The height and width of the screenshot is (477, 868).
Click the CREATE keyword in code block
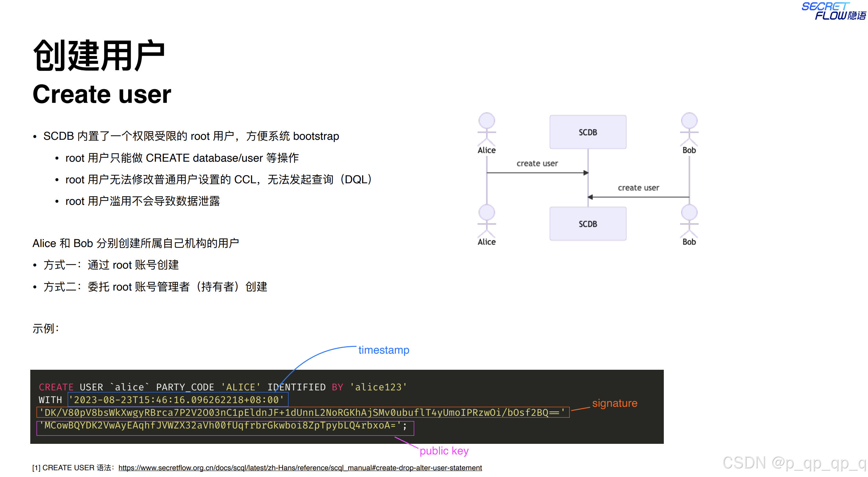(x=56, y=387)
